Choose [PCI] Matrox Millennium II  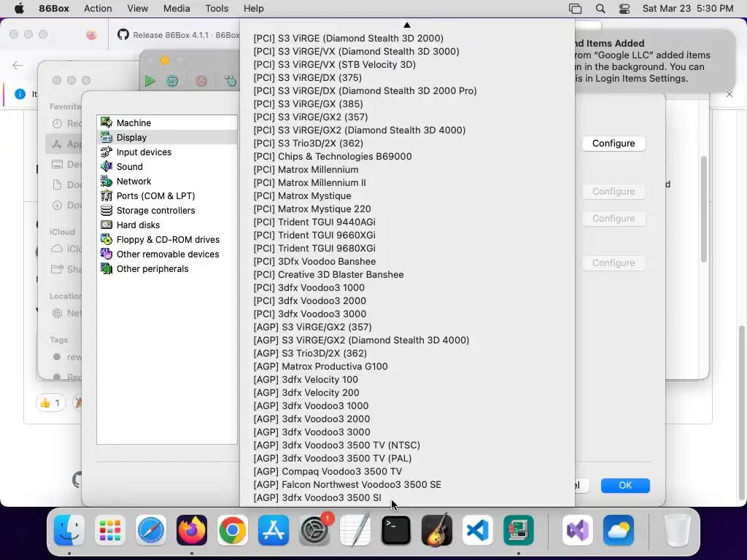(x=407, y=182)
